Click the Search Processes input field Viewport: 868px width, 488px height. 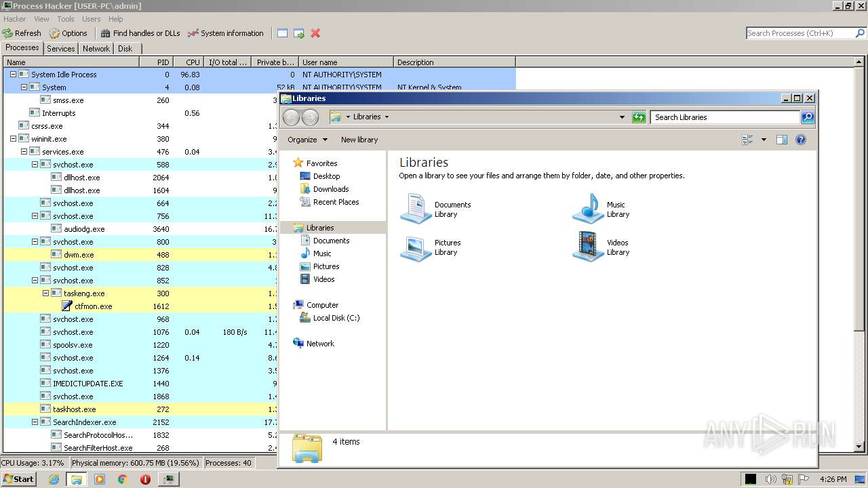(800, 33)
